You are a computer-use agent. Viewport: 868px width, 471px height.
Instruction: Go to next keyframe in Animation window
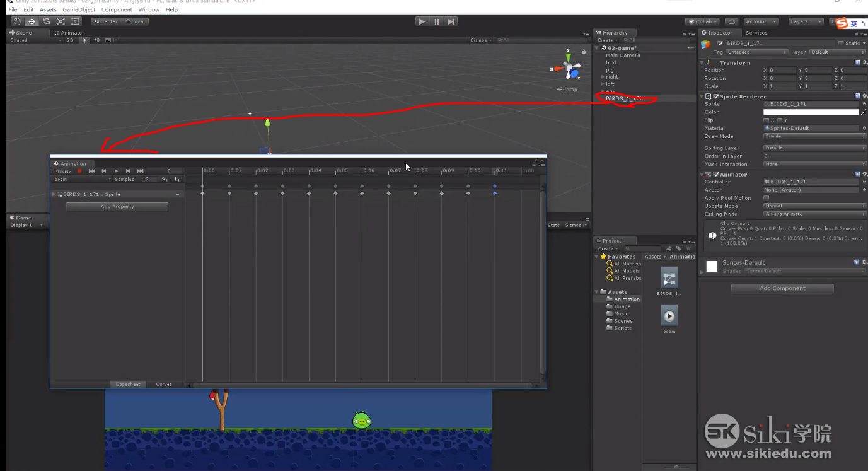(128, 171)
